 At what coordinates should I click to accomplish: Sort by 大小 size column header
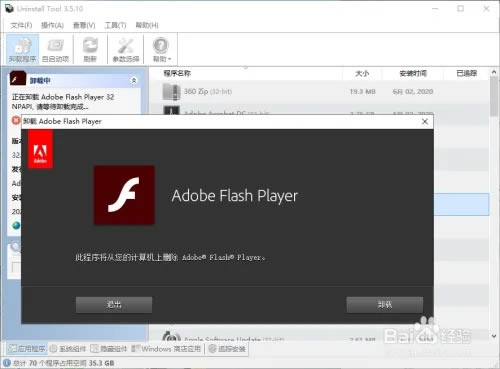click(x=362, y=73)
